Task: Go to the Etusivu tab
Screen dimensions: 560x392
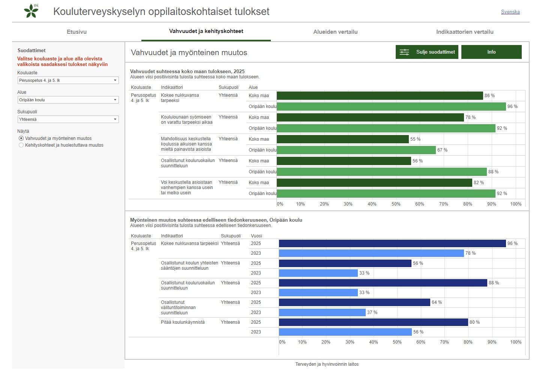Action: click(77, 32)
